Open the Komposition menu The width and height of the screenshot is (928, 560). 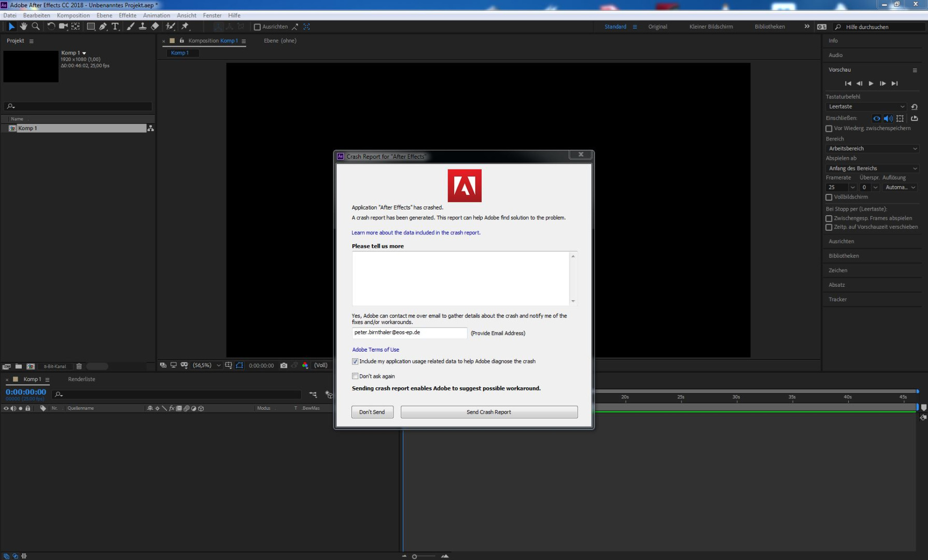pyautogui.click(x=74, y=16)
